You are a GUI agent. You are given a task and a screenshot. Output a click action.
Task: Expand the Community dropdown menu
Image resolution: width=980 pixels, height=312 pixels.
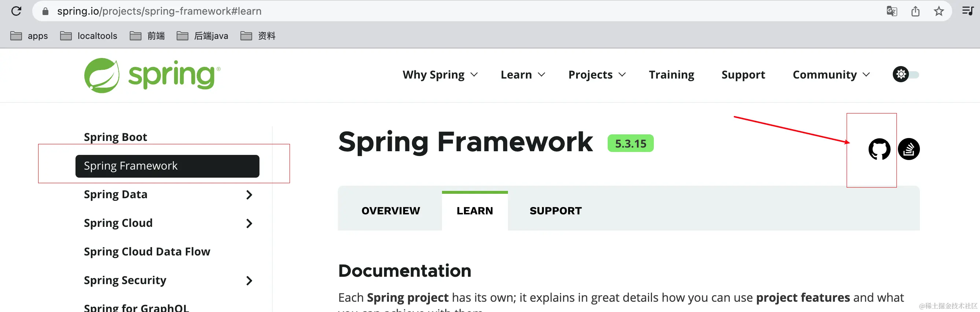[x=831, y=75]
